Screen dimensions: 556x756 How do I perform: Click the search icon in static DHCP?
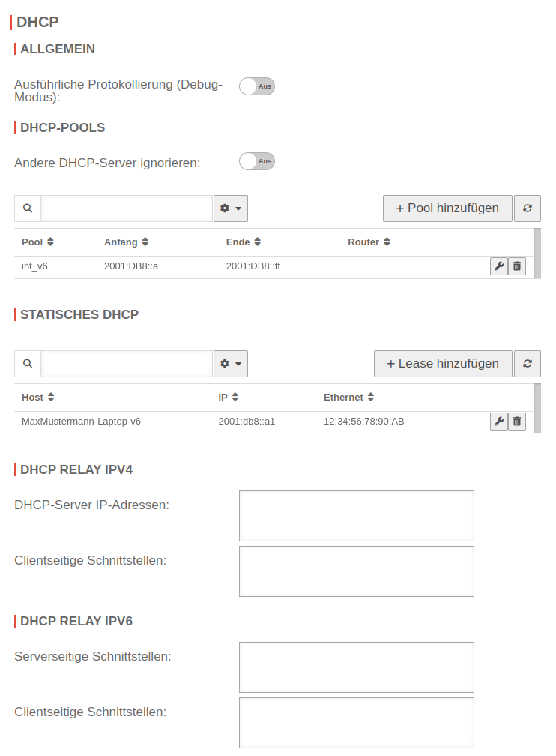tap(28, 364)
